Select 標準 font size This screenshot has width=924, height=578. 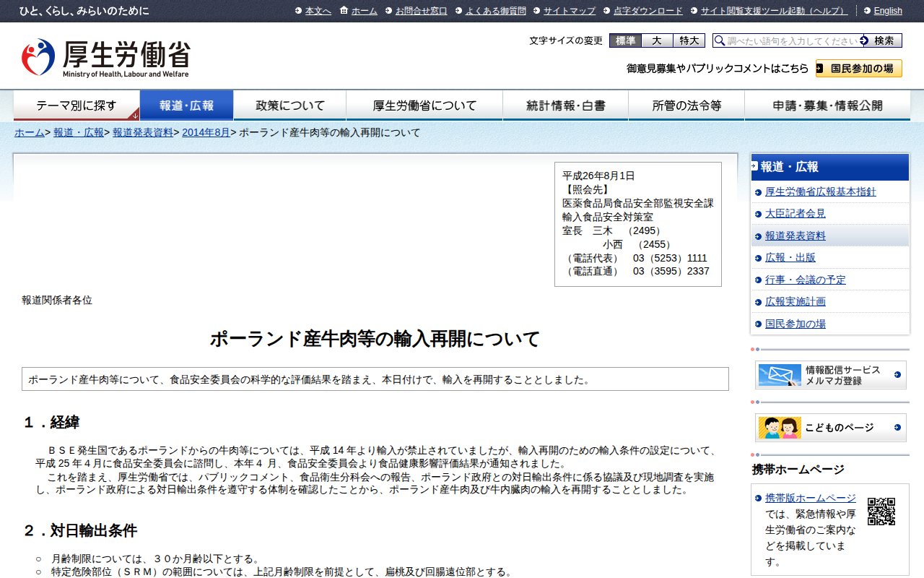pos(625,40)
